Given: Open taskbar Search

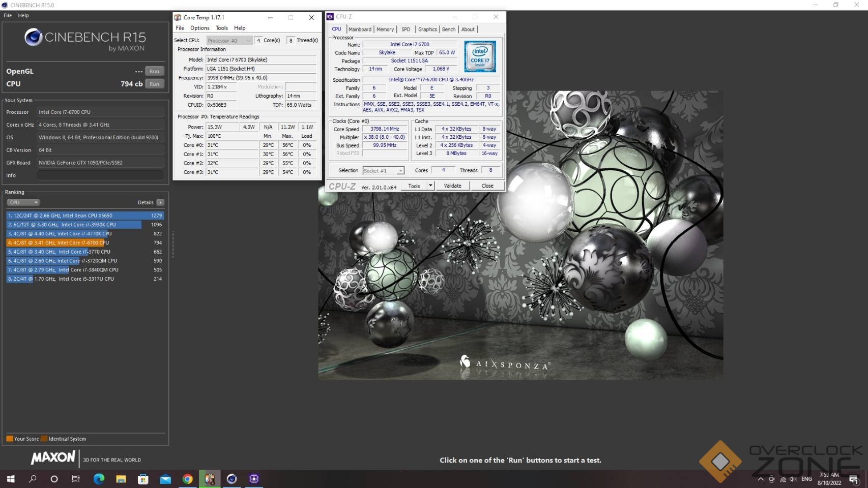Looking at the screenshot, I should tap(33, 479).
